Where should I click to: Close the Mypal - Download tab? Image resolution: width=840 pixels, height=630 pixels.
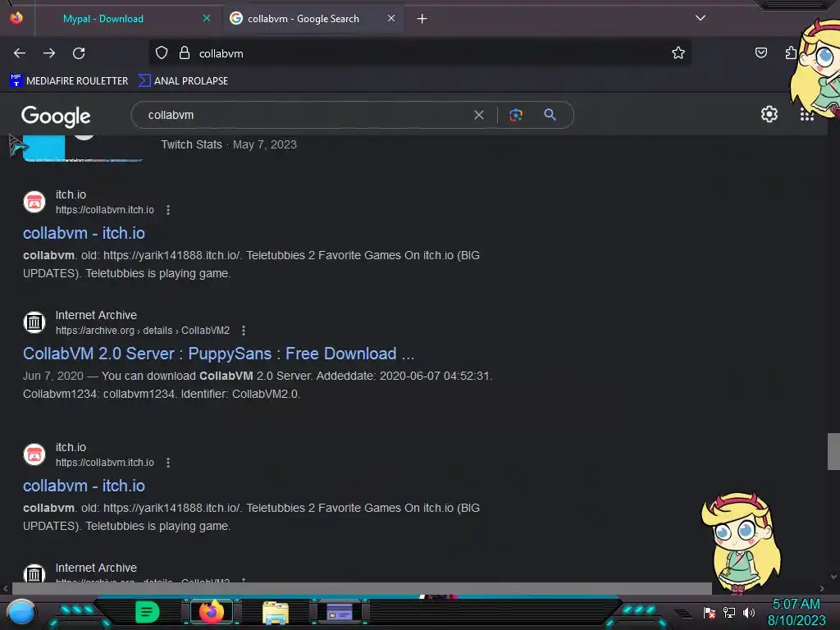click(206, 18)
